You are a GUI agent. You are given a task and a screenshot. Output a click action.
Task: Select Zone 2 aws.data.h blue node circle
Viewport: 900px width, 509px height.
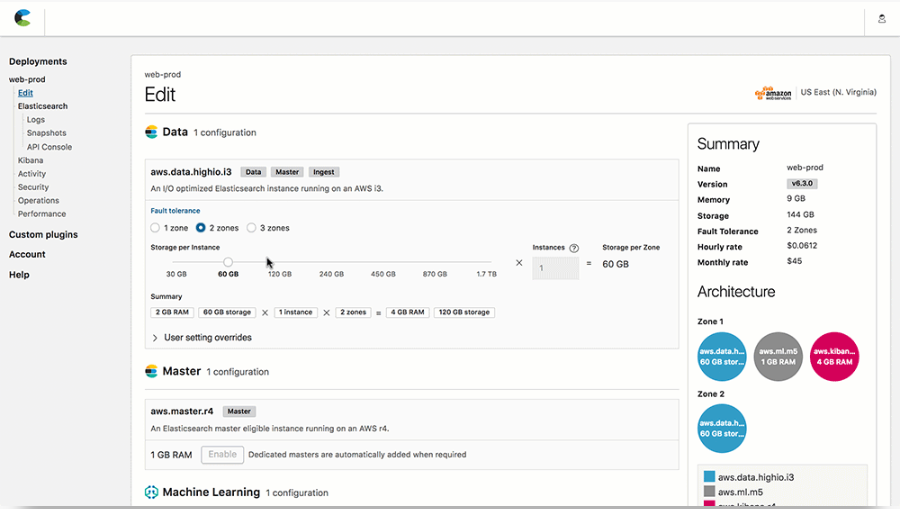(721, 428)
